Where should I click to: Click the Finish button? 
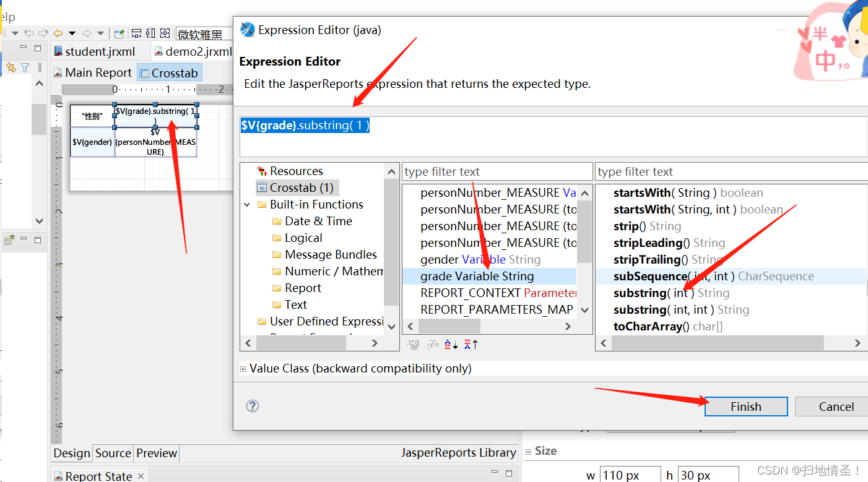tap(745, 407)
